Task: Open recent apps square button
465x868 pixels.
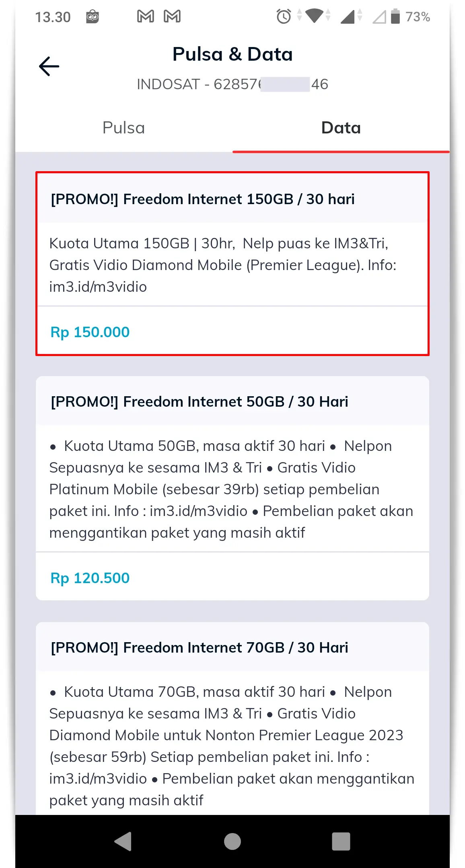Action: (341, 841)
